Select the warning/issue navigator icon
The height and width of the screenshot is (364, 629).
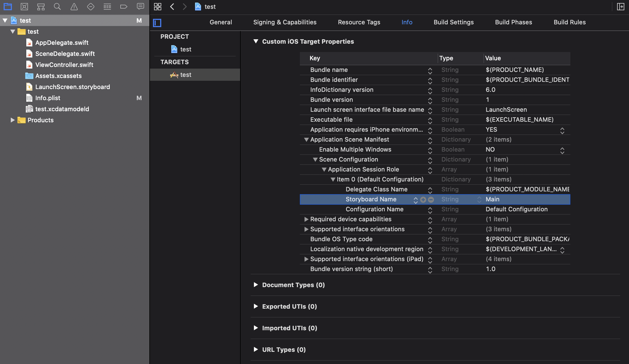click(74, 6)
